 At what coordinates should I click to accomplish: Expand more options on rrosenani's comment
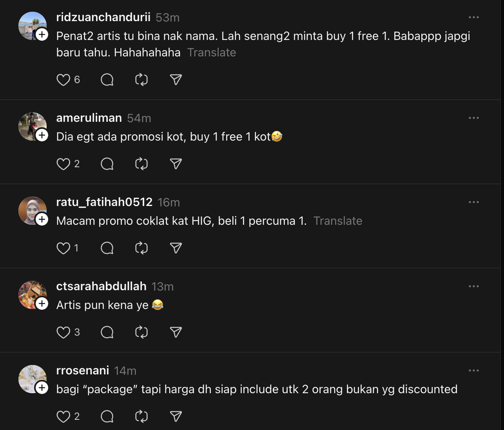(x=473, y=370)
